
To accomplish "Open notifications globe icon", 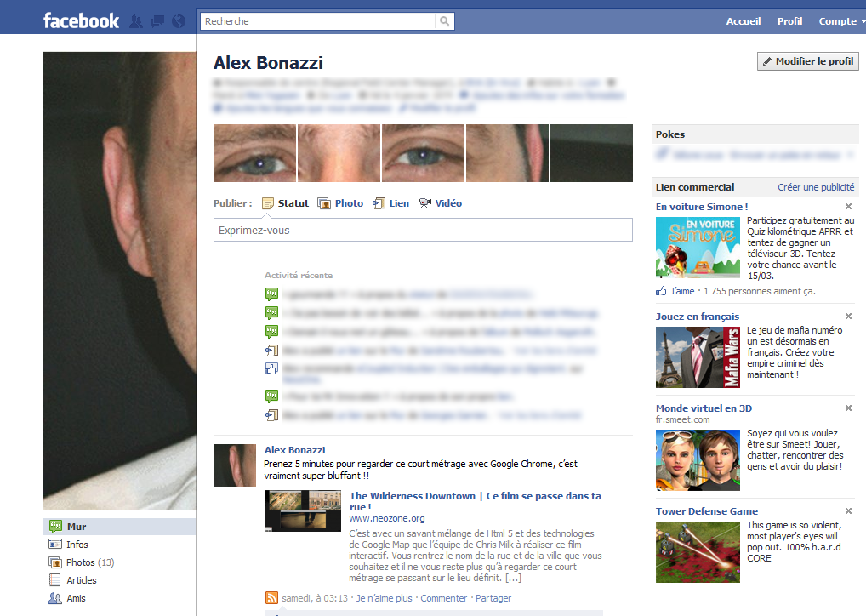I will [x=178, y=21].
